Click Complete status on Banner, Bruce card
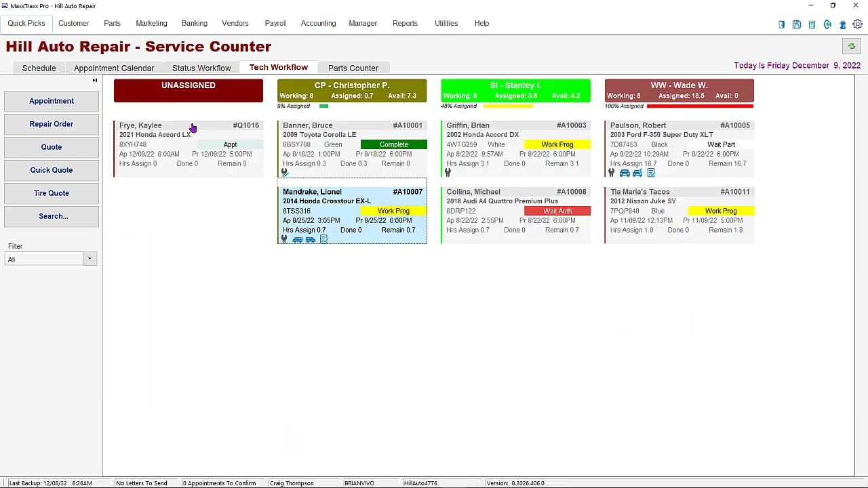 click(x=394, y=144)
